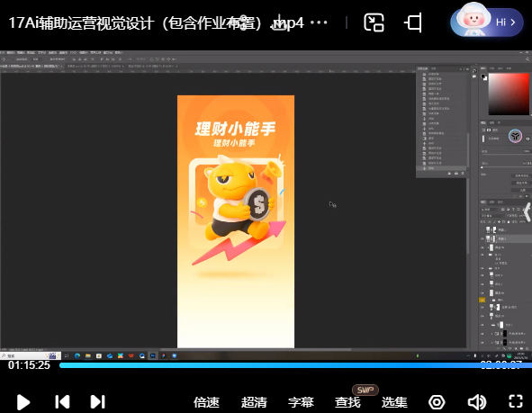Seek within the blue video progress bar

tap(295, 365)
